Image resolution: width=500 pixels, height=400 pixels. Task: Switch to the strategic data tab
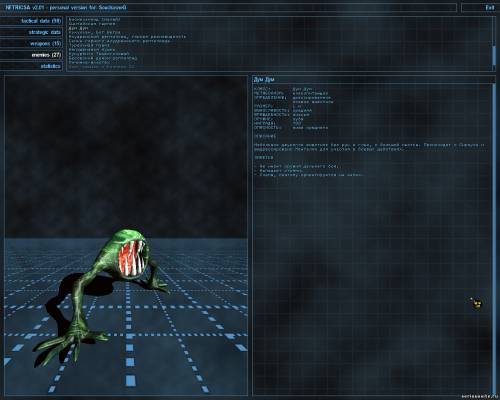(x=31, y=32)
